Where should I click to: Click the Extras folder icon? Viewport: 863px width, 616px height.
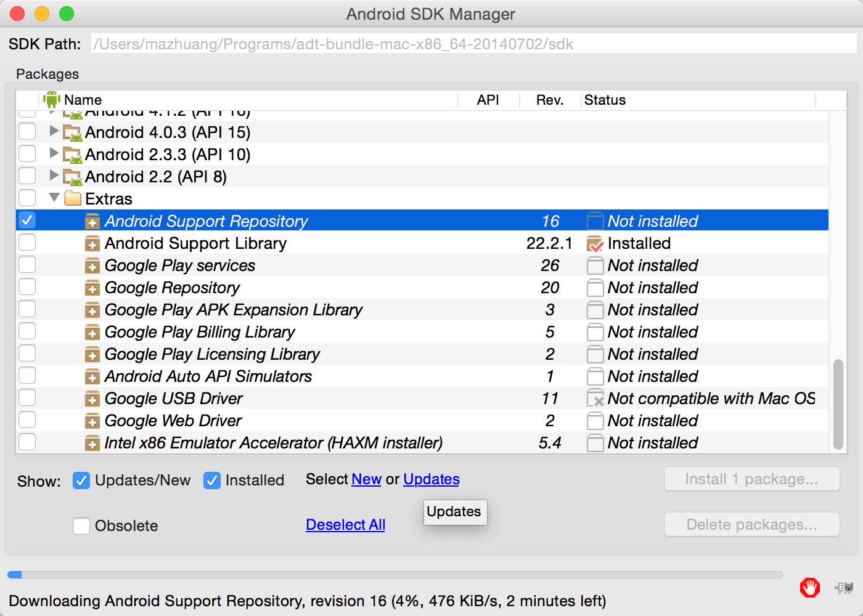point(73,198)
